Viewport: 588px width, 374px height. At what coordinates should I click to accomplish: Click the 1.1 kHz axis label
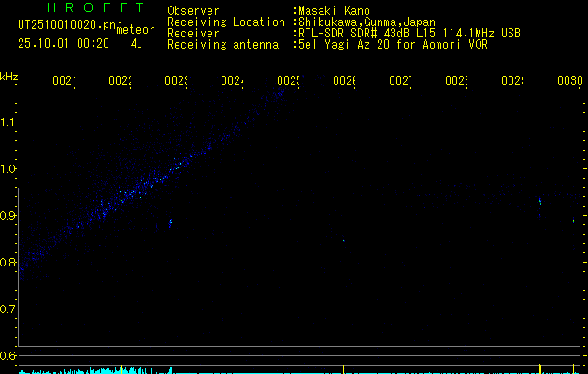click(7, 122)
